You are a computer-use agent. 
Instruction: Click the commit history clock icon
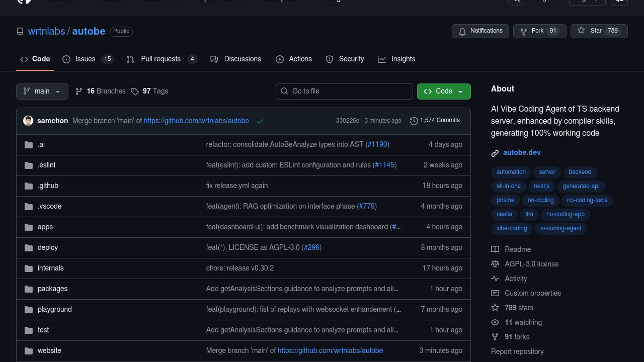[414, 121]
